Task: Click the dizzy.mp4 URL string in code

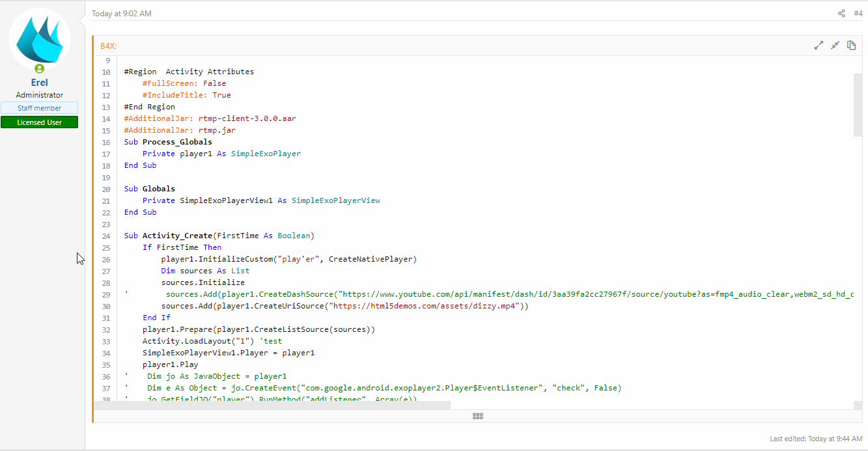Action: 431,306
